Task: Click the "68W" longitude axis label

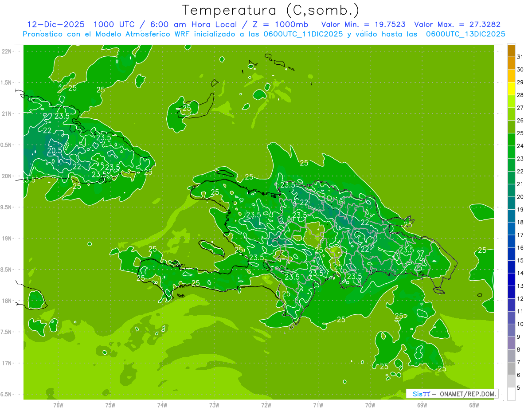Action: 474,405
